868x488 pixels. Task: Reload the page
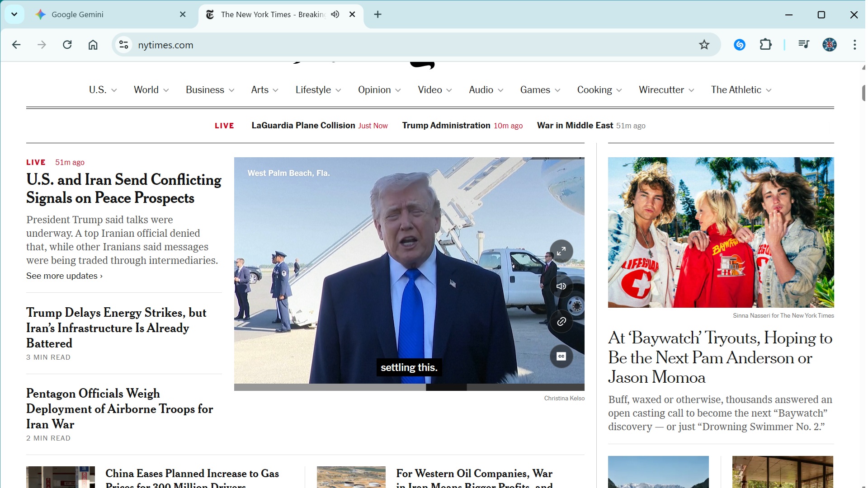coord(67,45)
